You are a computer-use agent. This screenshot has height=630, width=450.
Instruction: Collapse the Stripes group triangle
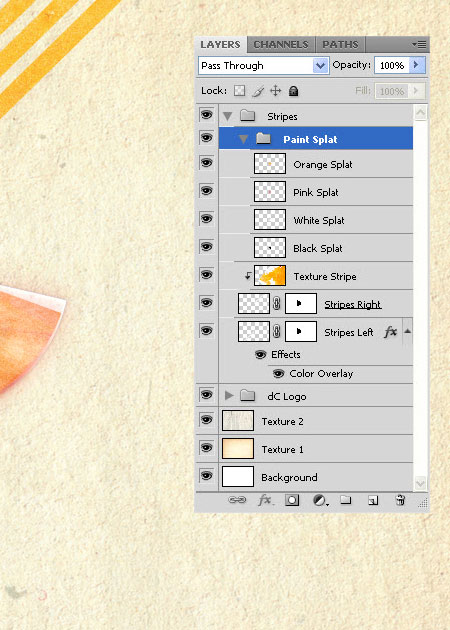(x=227, y=117)
